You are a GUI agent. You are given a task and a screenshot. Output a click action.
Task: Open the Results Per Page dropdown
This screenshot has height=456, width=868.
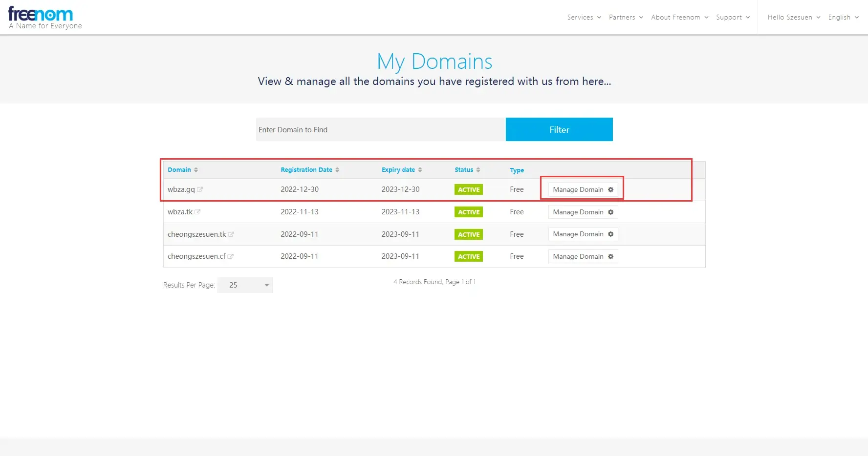(245, 285)
